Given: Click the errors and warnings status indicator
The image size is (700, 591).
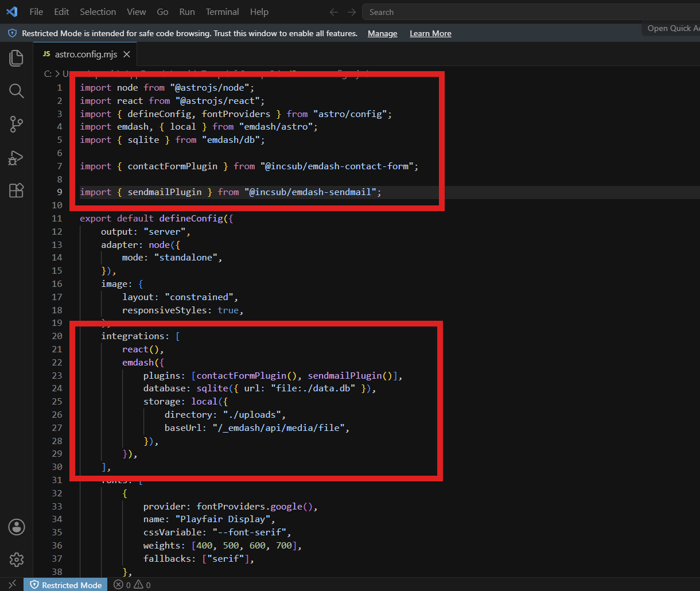Looking at the screenshot, I should pos(132,585).
